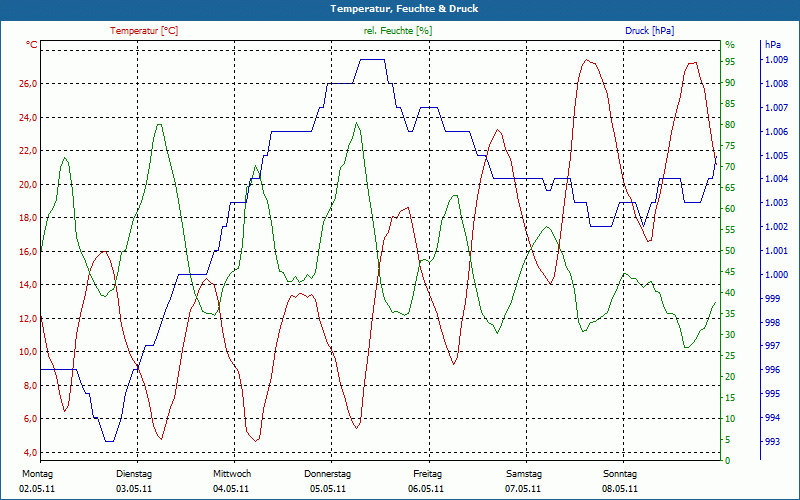This screenshot has width=800, height=500.
Task: Click the 12,0 temperature axis value
Action: [28, 318]
